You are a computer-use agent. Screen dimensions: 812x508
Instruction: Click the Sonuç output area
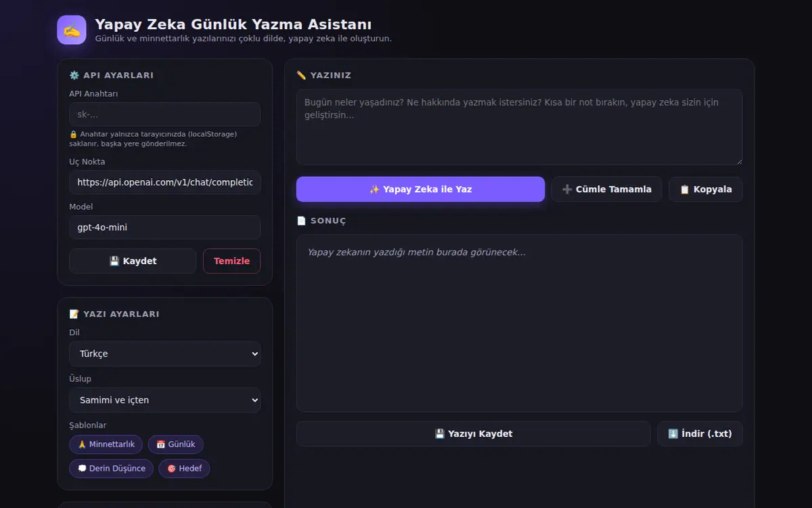pos(519,323)
